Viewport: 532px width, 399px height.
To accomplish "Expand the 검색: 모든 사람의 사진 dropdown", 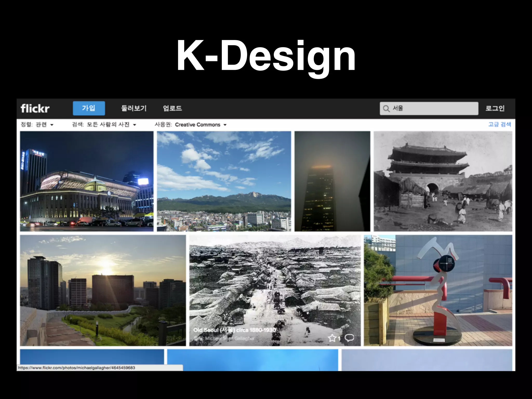I will coord(104,124).
